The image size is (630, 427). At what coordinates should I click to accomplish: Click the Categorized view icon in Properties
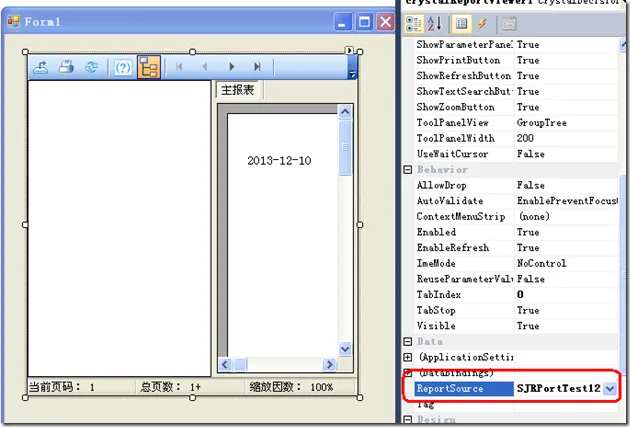click(414, 24)
